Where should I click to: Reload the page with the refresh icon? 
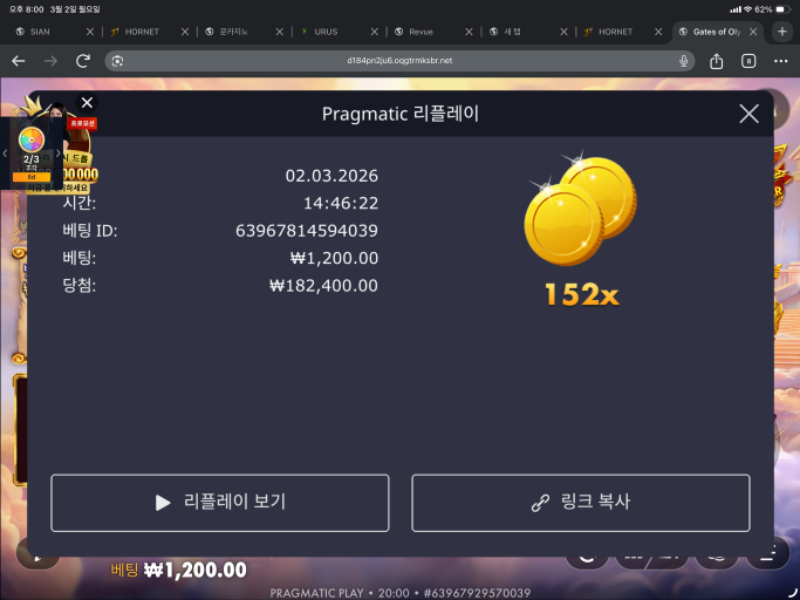click(83, 61)
